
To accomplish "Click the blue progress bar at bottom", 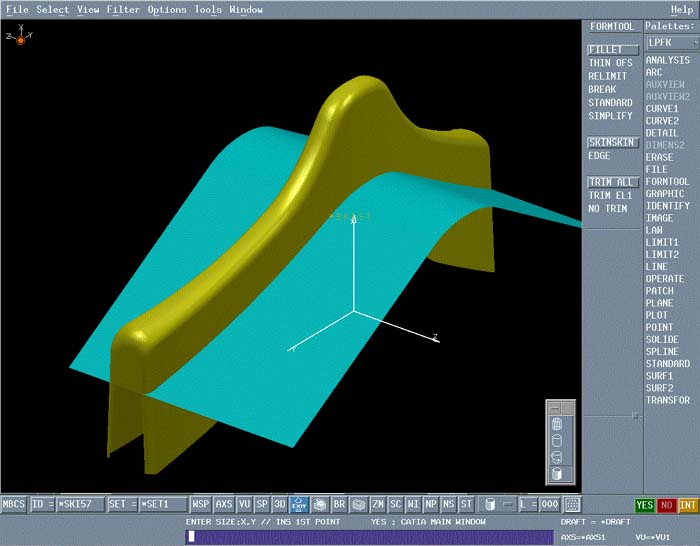I will [x=370, y=537].
